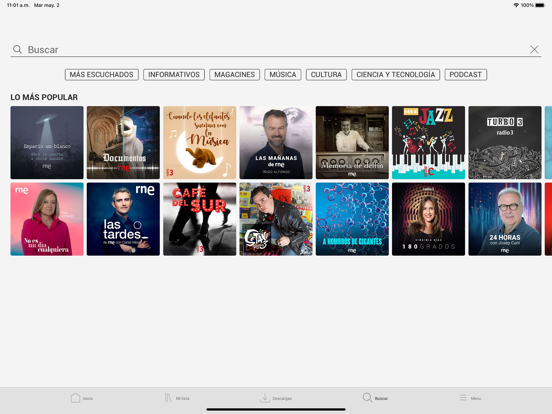The height and width of the screenshot is (414, 552).
Task: Clear the search with the X icon
Action: 534,49
